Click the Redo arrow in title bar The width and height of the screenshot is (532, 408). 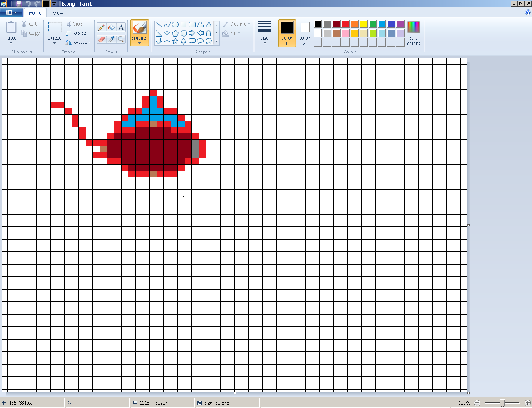[37, 3]
